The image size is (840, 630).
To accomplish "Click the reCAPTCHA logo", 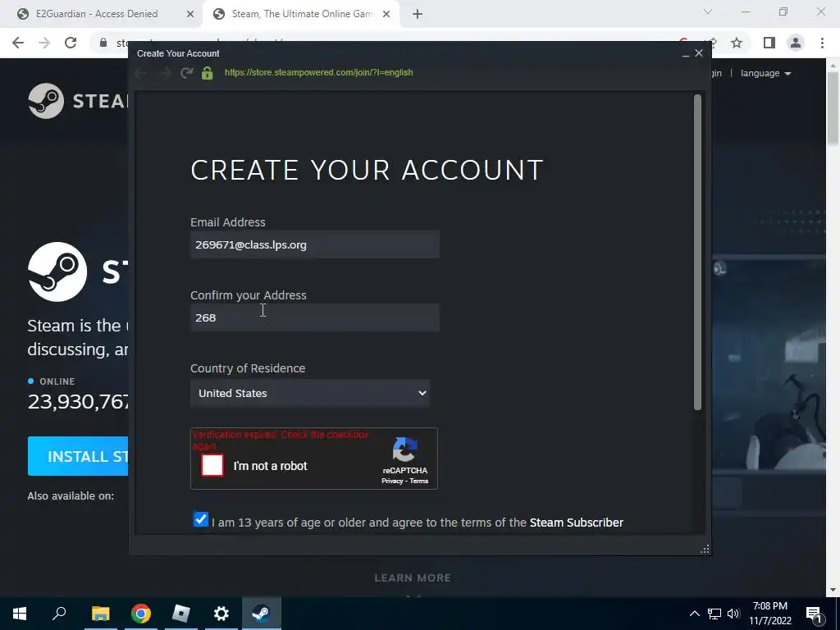I will [x=405, y=449].
